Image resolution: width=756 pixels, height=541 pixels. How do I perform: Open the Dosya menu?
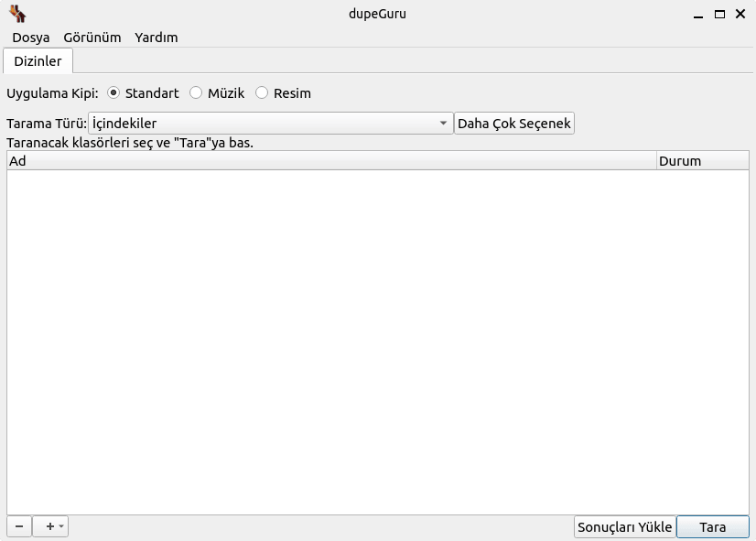pos(31,38)
